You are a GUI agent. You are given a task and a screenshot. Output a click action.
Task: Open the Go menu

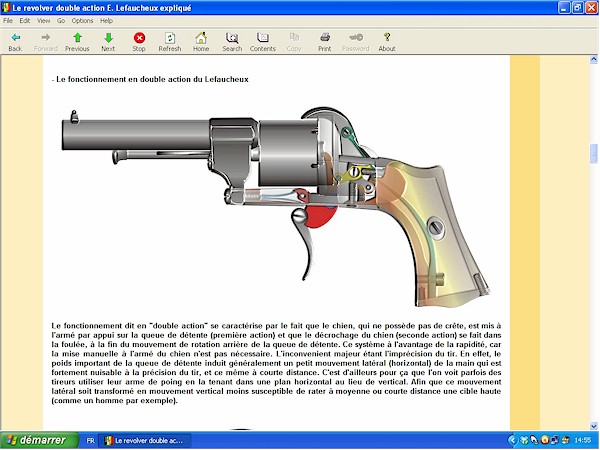[x=61, y=21]
